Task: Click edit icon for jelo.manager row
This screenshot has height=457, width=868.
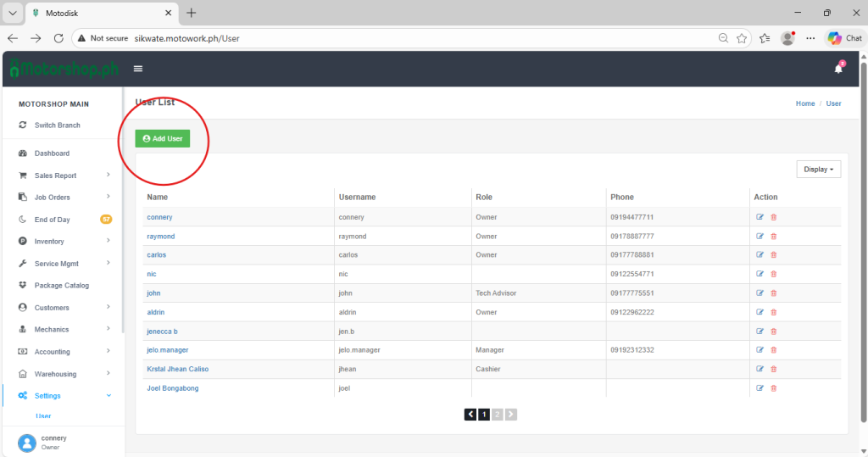Action: tap(759, 350)
